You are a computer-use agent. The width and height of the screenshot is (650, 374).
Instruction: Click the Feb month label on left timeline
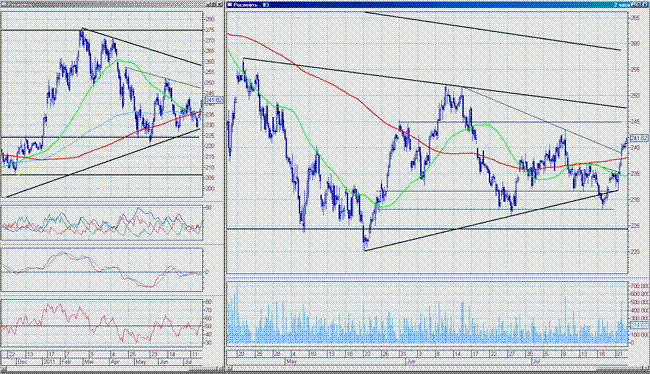(x=66, y=362)
